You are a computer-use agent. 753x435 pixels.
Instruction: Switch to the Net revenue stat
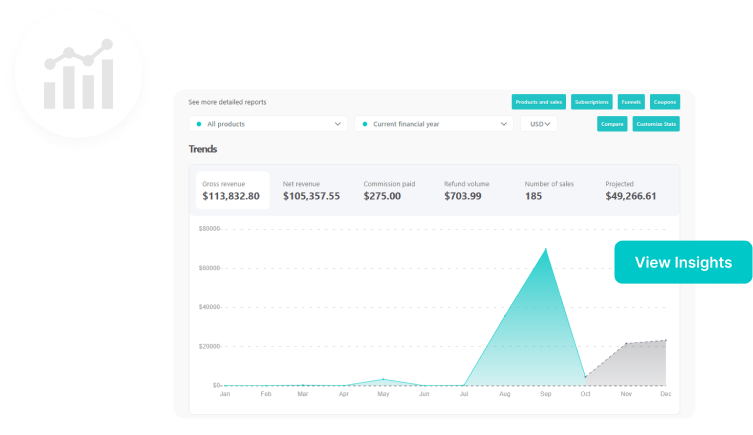click(x=311, y=190)
